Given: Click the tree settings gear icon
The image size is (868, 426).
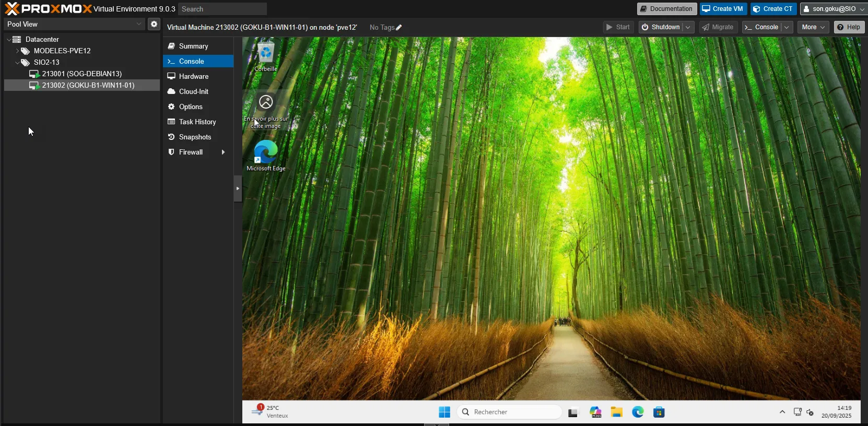Looking at the screenshot, I should (154, 24).
